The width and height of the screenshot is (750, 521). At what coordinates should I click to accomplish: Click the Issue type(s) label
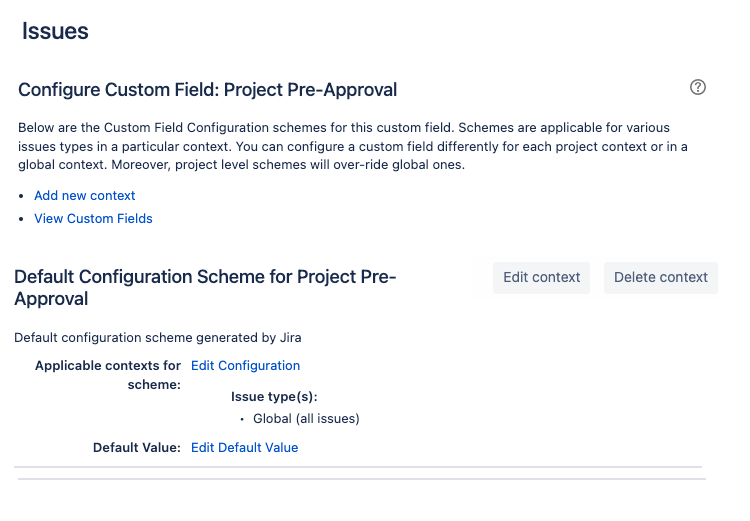[x=274, y=397]
